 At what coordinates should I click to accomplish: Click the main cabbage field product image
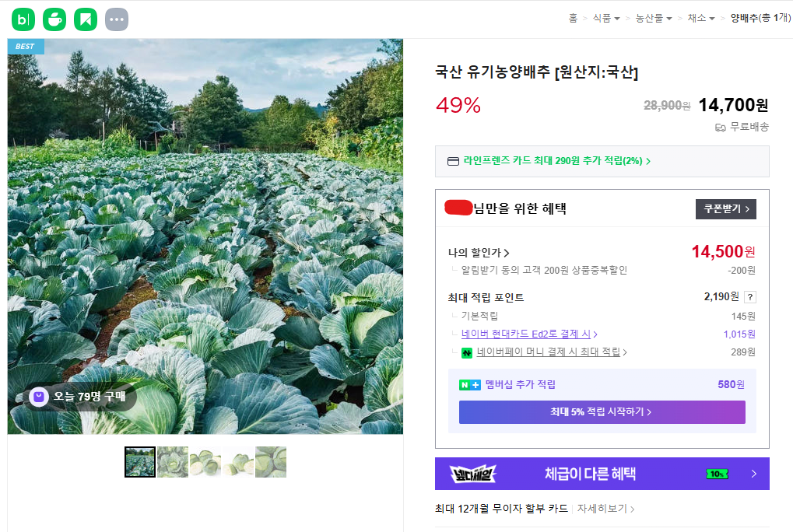tap(205, 236)
